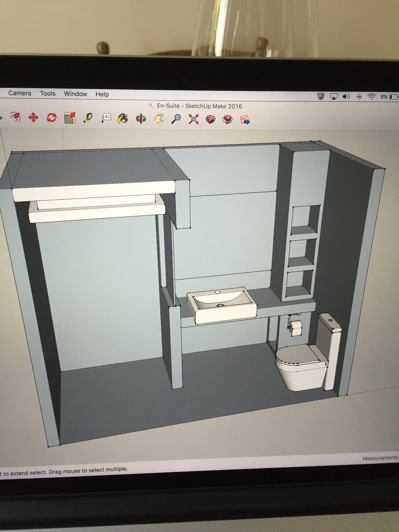Pick the Tape Measure tool
This screenshot has width=399, height=532.
[x=88, y=118]
